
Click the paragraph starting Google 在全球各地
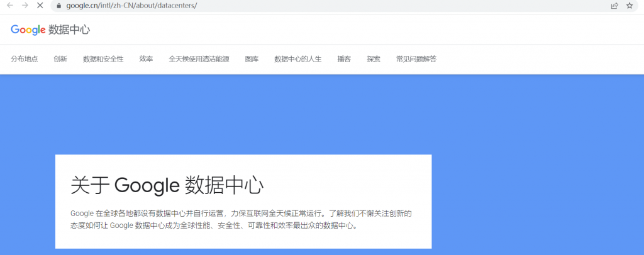pyautogui.click(x=241, y=219)
